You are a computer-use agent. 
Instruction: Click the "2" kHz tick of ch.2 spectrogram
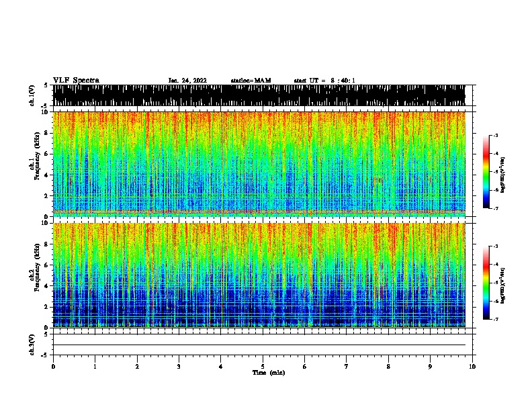[x=47, y=307]
